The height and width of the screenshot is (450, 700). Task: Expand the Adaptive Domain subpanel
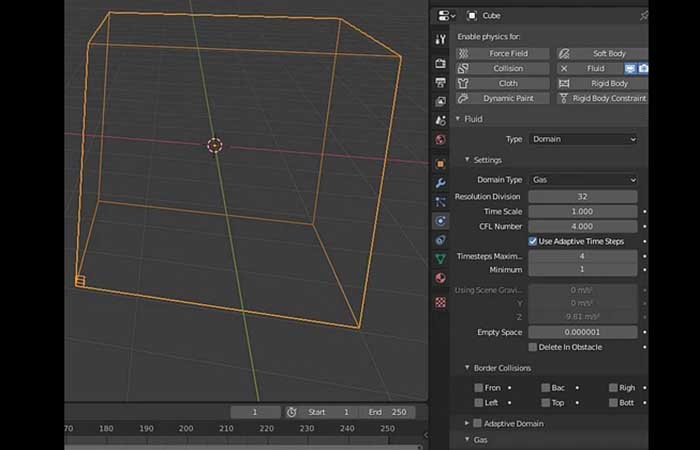coord(467,423)
